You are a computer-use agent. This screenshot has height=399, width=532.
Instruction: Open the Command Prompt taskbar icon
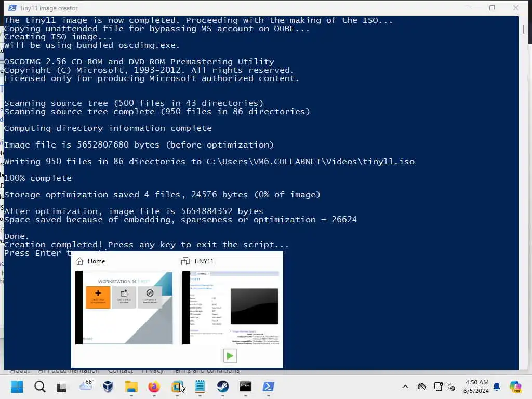(245, 387)
